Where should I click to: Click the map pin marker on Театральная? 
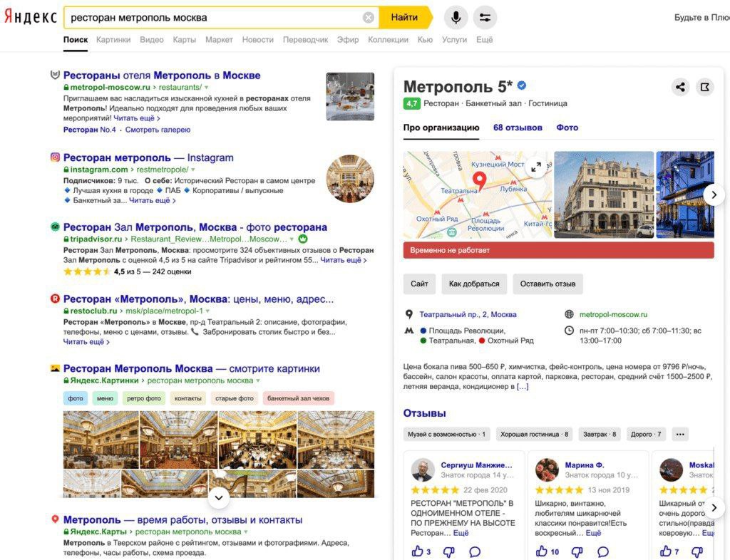point(479,180)
